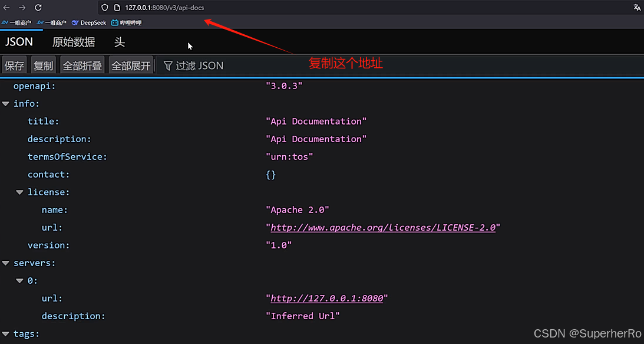Click the 保存 button
This screenshot has height=344, width=644.
tap(14, 65)
